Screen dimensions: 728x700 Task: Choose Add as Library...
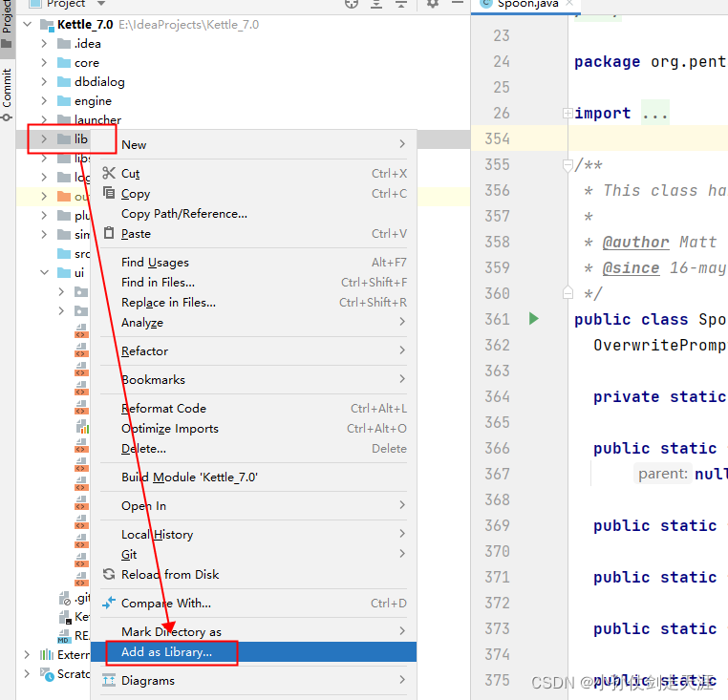click(253, 651)
